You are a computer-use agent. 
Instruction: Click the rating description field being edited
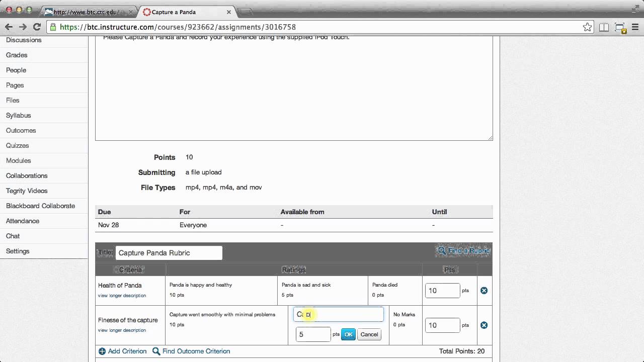point(339,314)
